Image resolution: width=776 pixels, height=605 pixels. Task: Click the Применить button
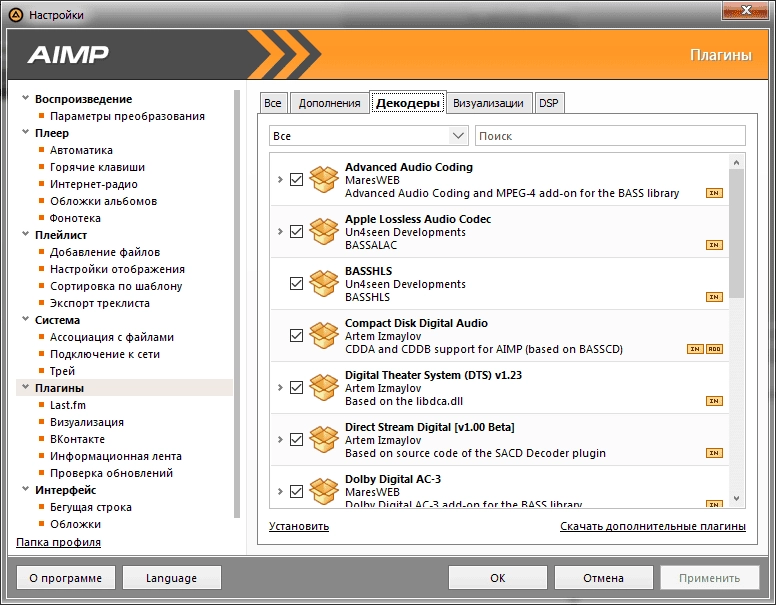pyautogui.click(x=710, y=578)
